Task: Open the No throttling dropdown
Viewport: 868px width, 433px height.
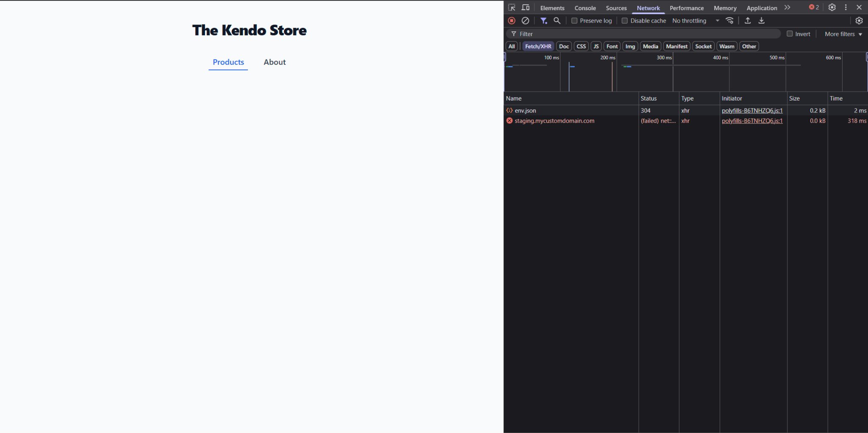Action: tap(696, 20)
